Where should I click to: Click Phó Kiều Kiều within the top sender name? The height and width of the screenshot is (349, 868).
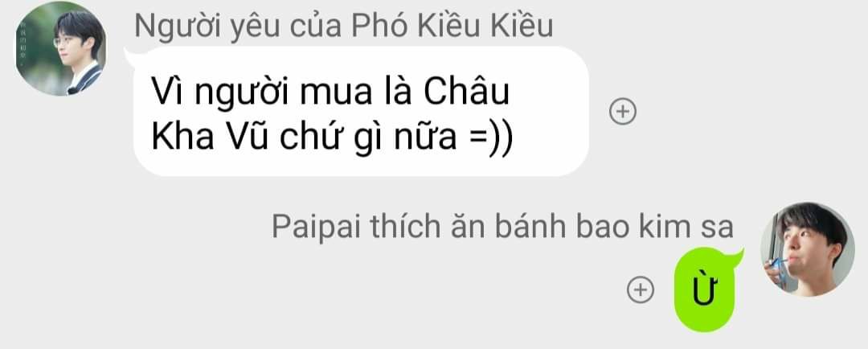click(452, 26)
